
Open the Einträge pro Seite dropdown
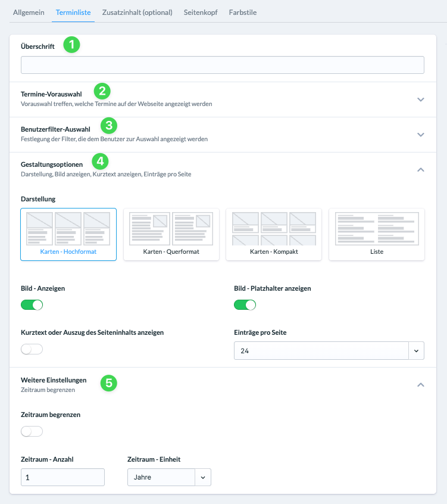point(329,351)
